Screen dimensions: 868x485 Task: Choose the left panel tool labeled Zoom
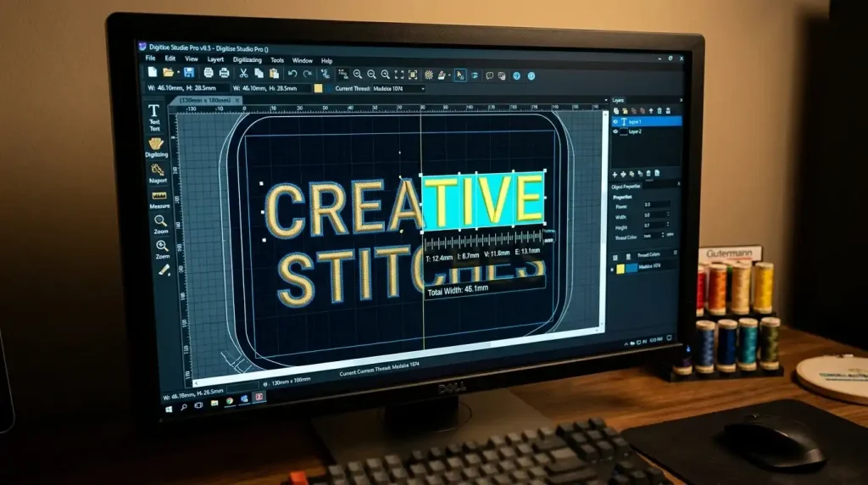[x=160, y=224]
